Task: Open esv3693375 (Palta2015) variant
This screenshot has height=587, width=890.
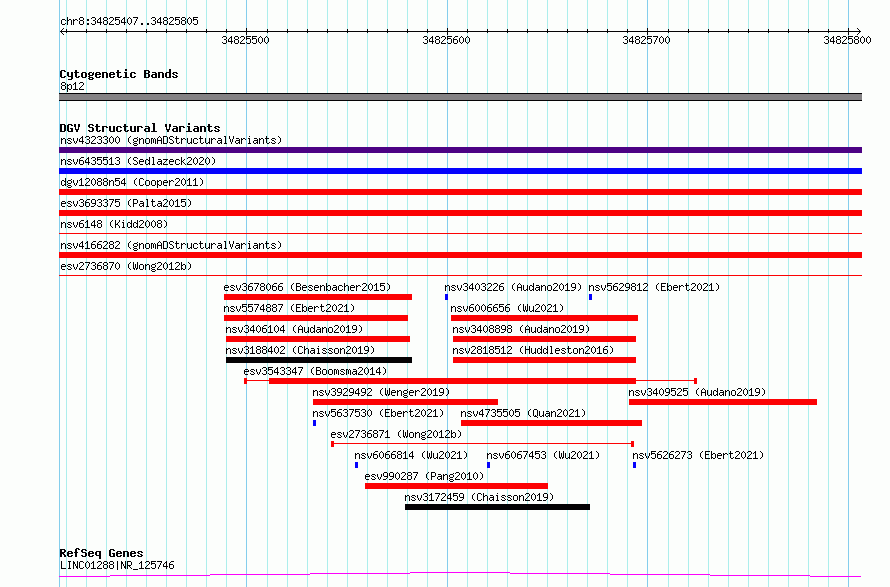Action: click(126, 203)
